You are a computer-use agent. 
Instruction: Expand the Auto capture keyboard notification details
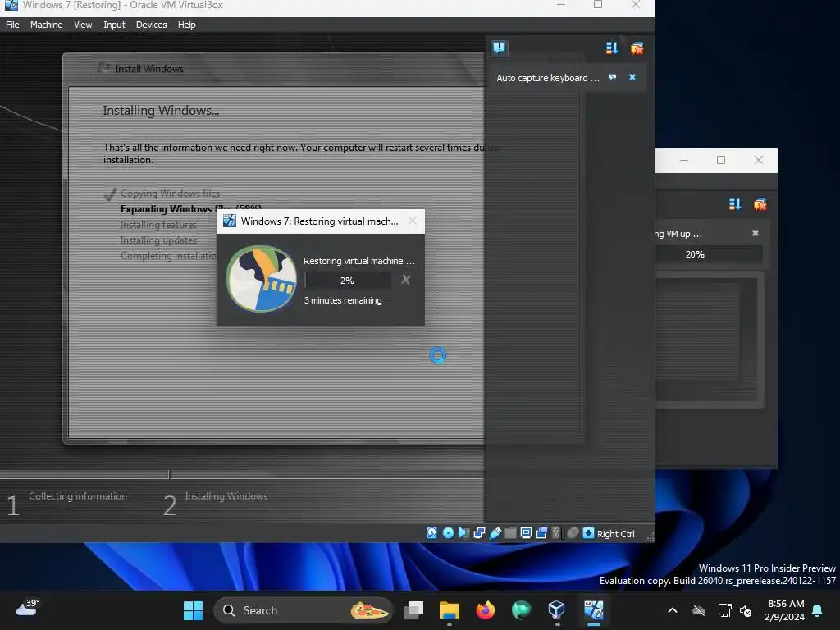[612, 77]
